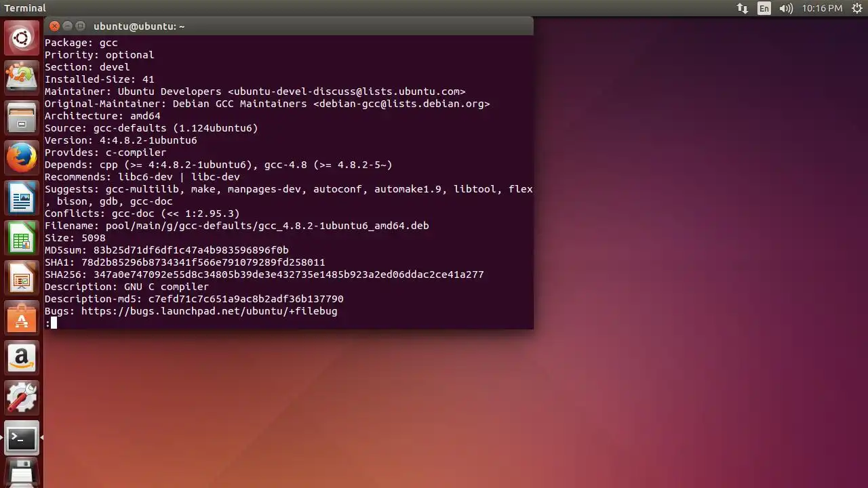Screen dimensions: 868x488
Task: Minimize the terminal window
Action: coord(67,26)
